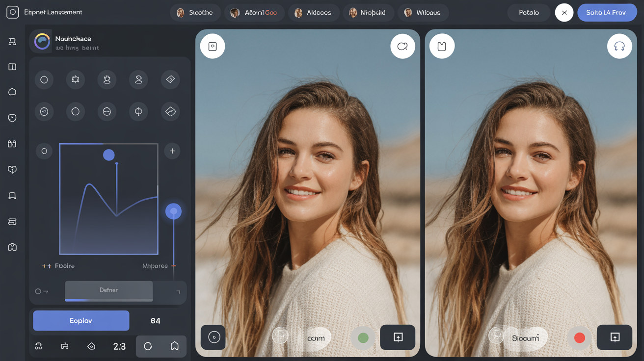Select the open circle tool in second row
Screen dimensions: 644x361
click(x=76, y=112)
